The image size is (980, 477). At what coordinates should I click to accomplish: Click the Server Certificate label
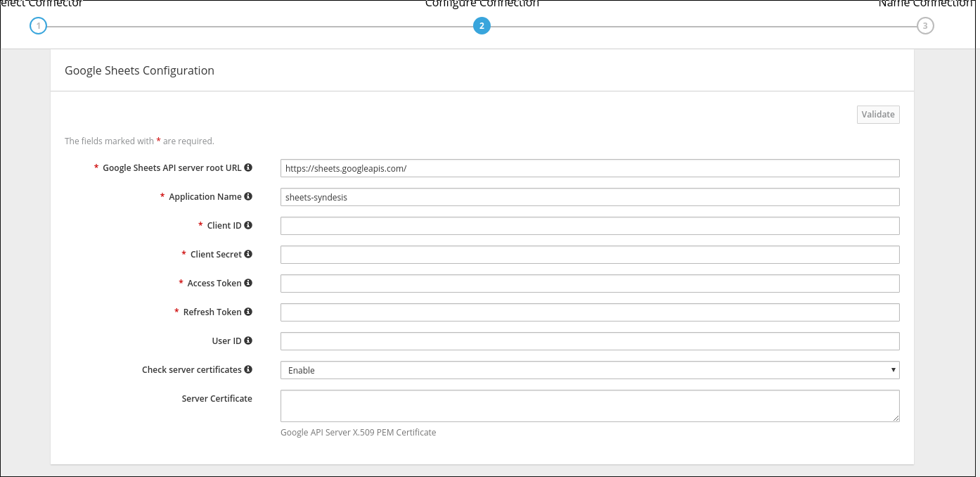[217, 398]
